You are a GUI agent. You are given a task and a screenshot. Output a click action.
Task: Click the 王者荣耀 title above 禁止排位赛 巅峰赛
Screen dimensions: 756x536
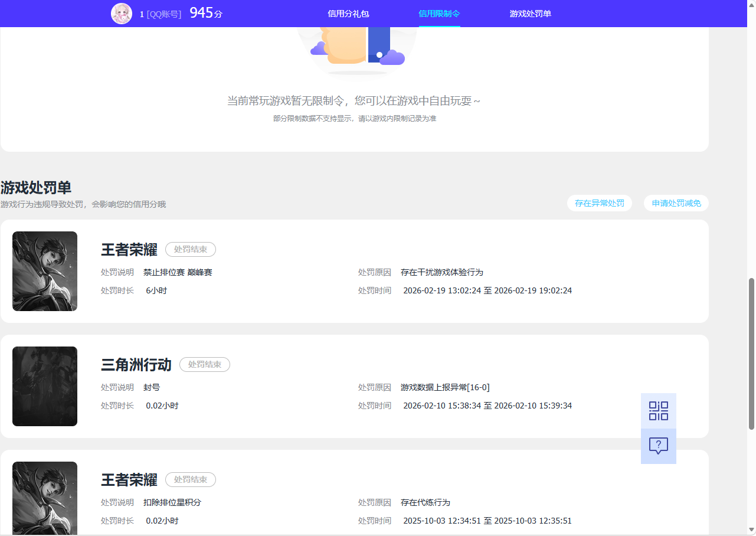pyautogui.click(x=129, y=250)
